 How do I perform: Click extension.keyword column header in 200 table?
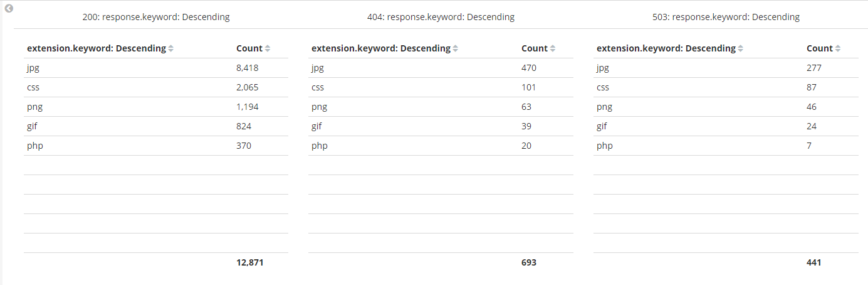(97, 48)
